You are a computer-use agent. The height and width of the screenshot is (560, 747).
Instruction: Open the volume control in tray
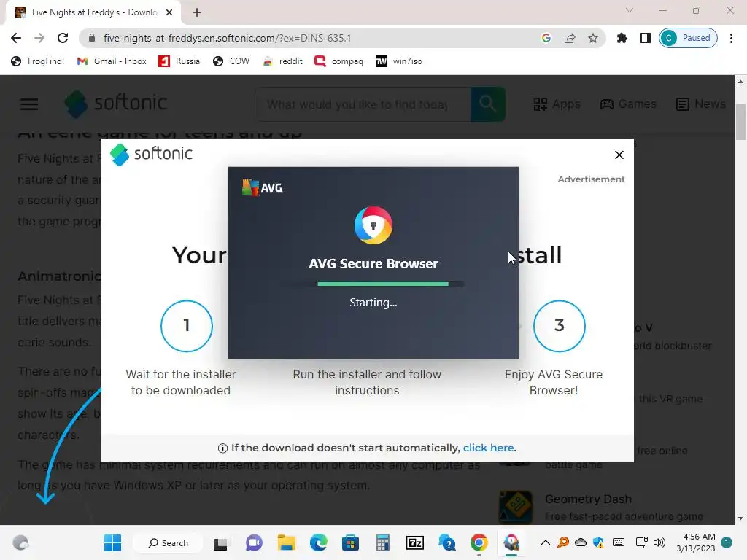tap(659, 542)
